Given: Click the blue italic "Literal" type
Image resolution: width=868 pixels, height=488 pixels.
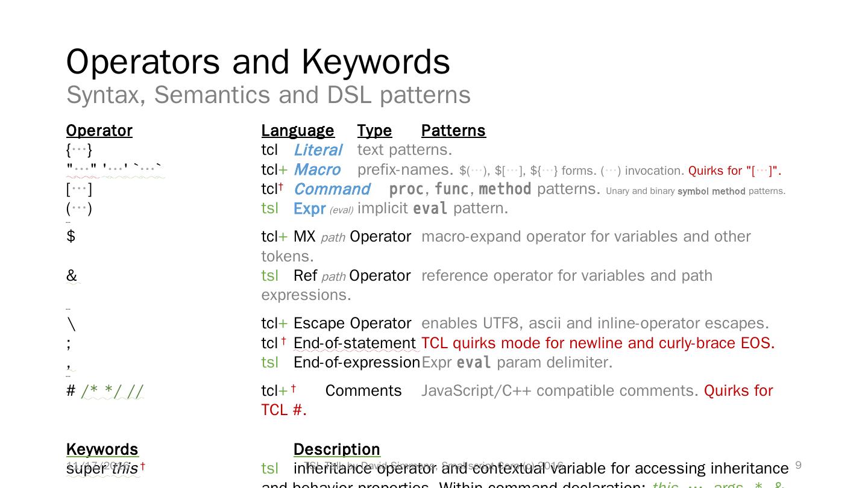Looking at the screenshot, I should coord(318,150).
